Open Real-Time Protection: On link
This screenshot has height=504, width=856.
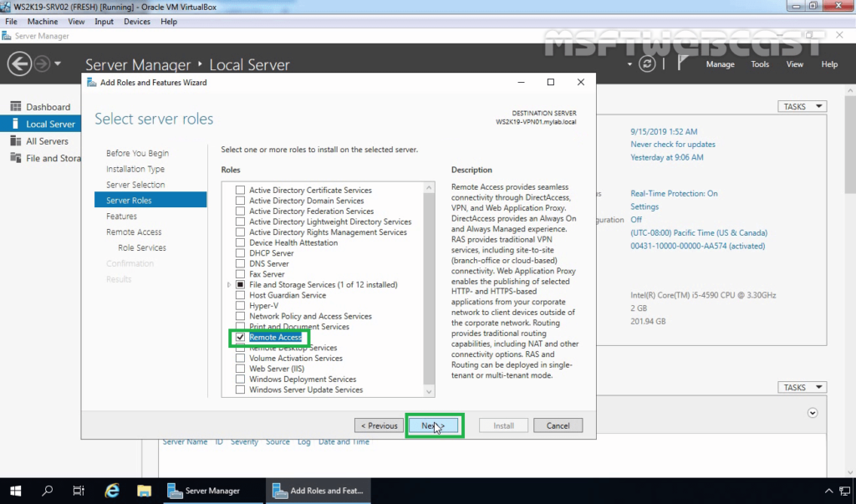[x=674, y=193]
